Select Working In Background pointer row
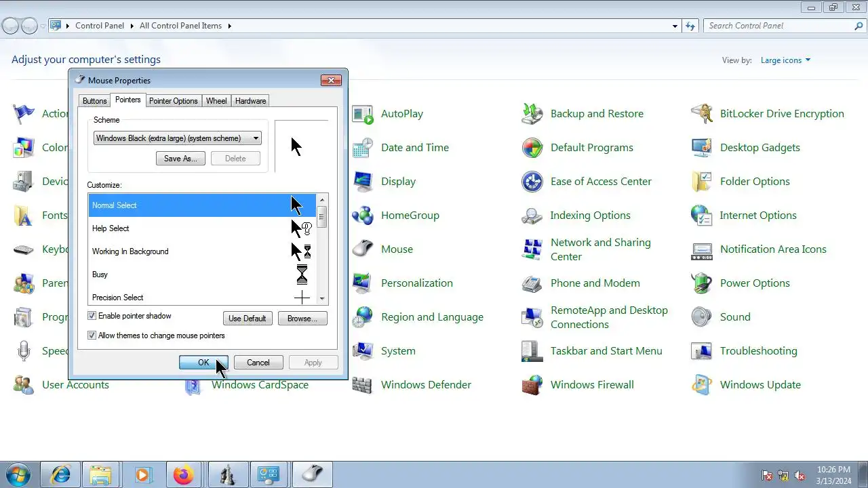868x488 pixels. (x=202, y=251)
